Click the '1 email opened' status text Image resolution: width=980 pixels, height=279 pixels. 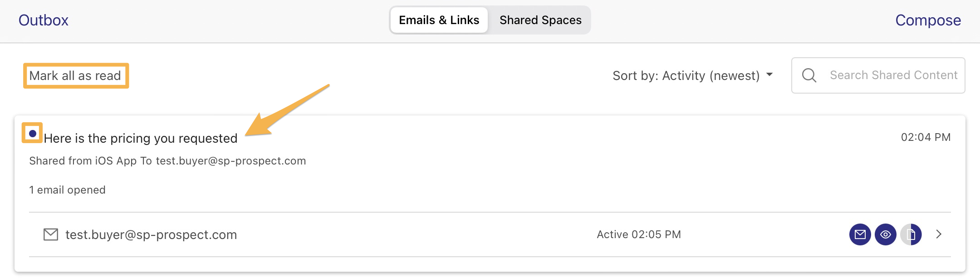(67, 190)
